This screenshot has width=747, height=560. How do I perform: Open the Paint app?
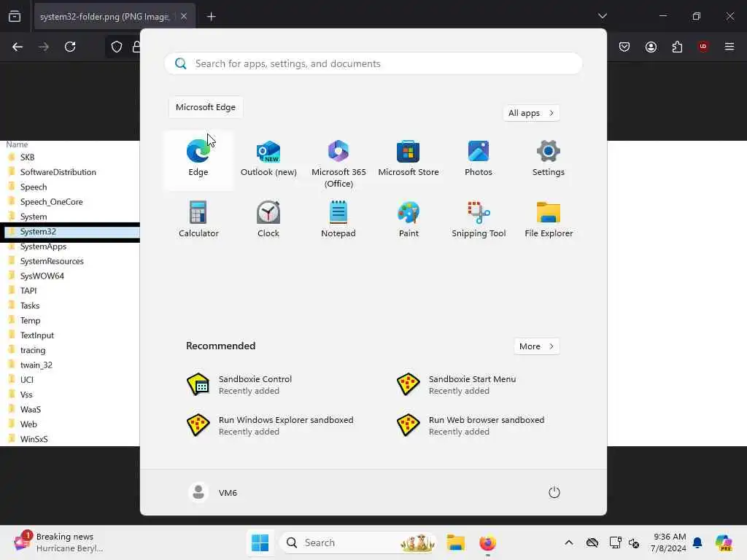click(409, 220)
